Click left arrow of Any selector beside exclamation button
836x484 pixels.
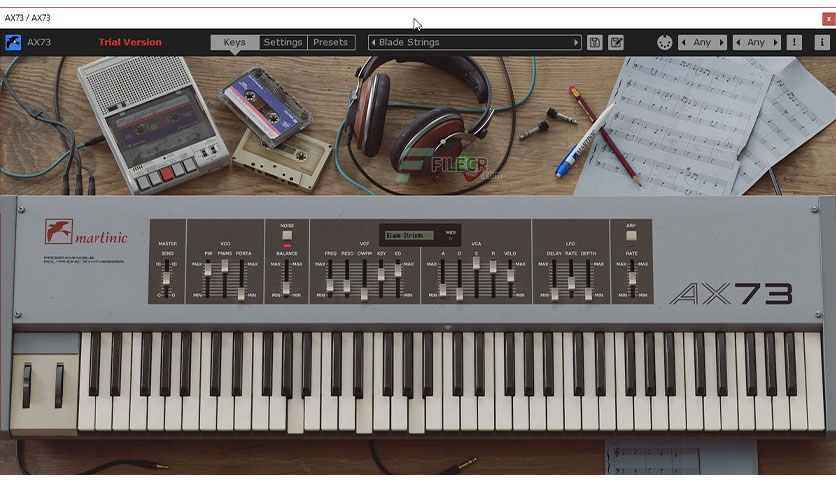click(x=737, y=42)
